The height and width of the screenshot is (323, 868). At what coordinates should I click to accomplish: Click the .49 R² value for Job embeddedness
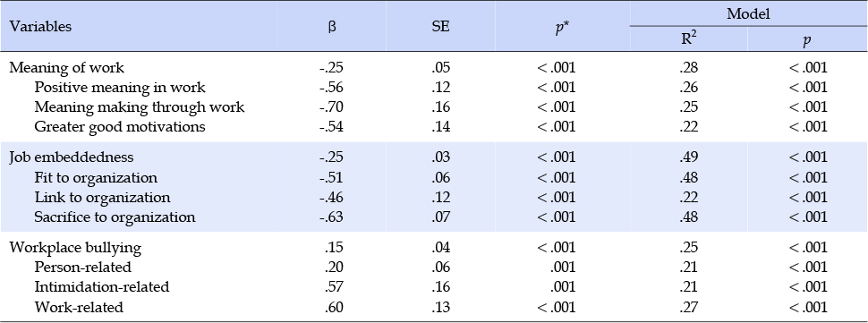(x=690, y=157)
